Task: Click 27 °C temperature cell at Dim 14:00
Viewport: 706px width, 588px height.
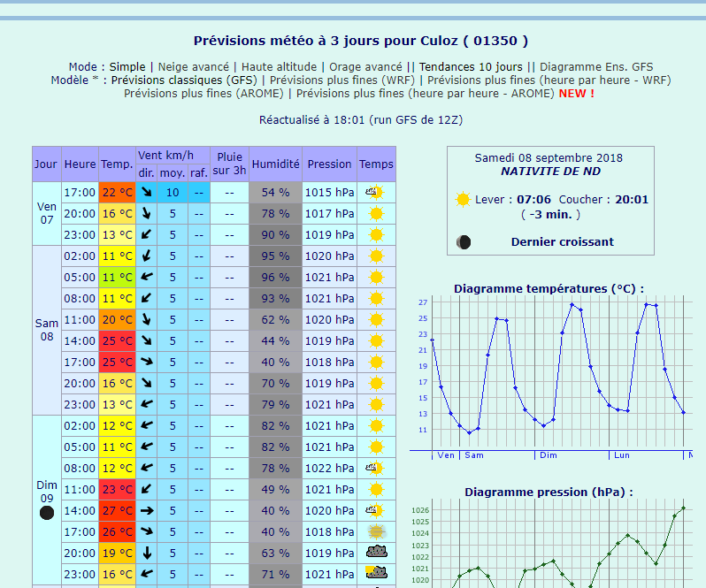Action: pos(117,510)
